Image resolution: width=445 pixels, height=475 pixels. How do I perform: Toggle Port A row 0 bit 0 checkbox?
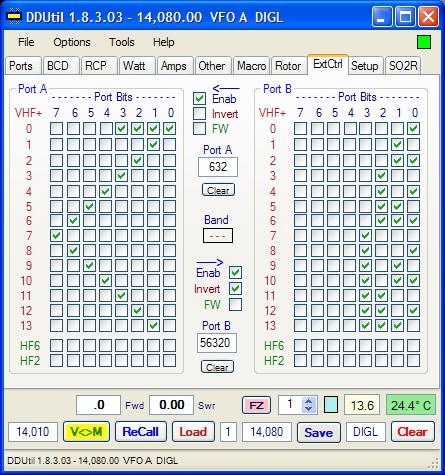[x=170, y=128]
